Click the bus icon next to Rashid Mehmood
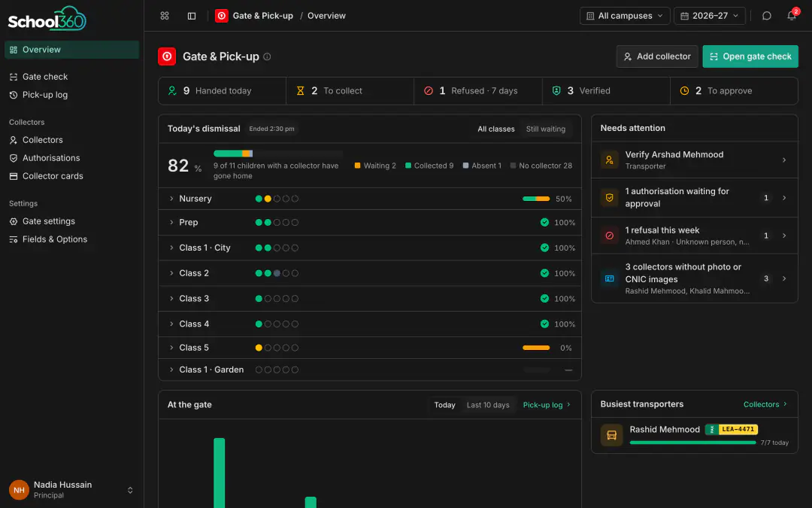The height and width of the screenshot is (508, 812). tap(611, 435)
